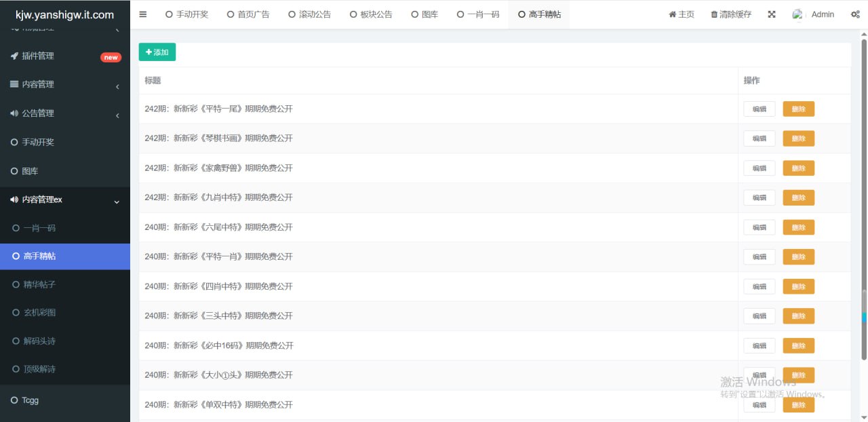
Task: Click the green 添加 button
Action: point(157,52)
